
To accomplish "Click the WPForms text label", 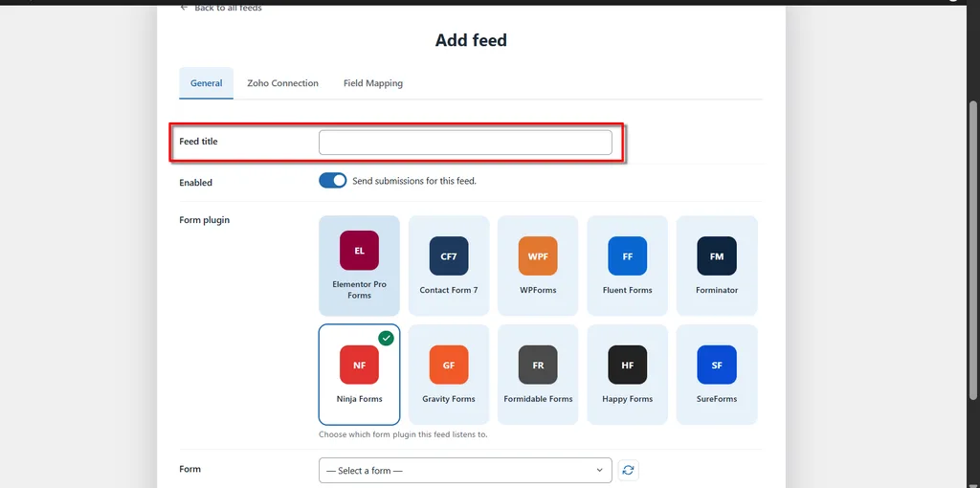I will (x=538, y=290).
